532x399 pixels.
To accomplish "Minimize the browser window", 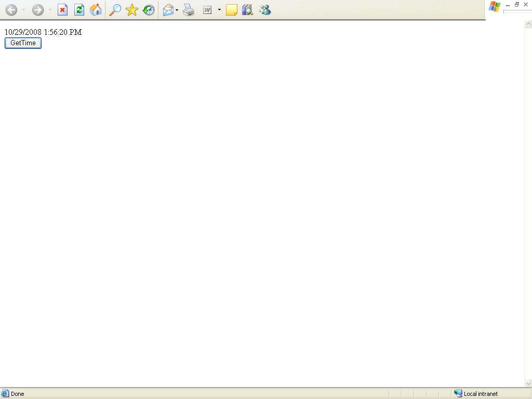I will 508,5.
